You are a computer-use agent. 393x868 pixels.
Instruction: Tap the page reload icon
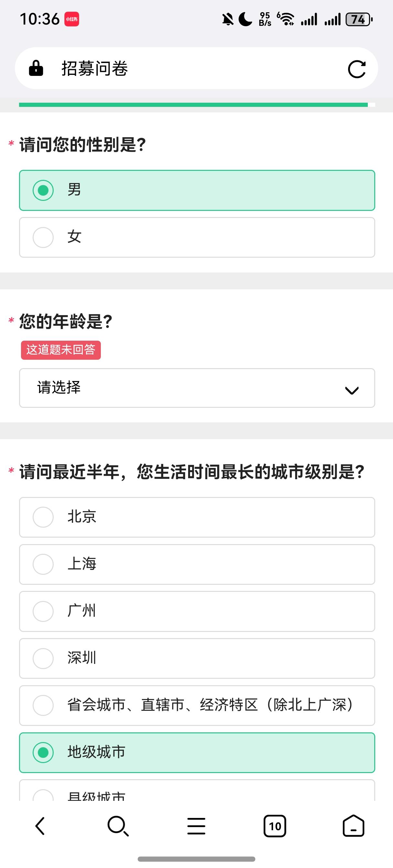[356, 69]
